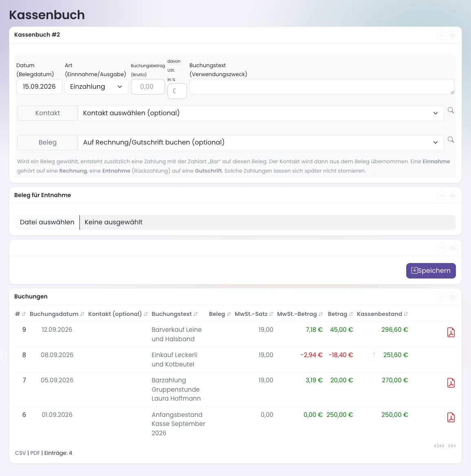Download bookings via the blue CSV link

(x=20, y=453)
